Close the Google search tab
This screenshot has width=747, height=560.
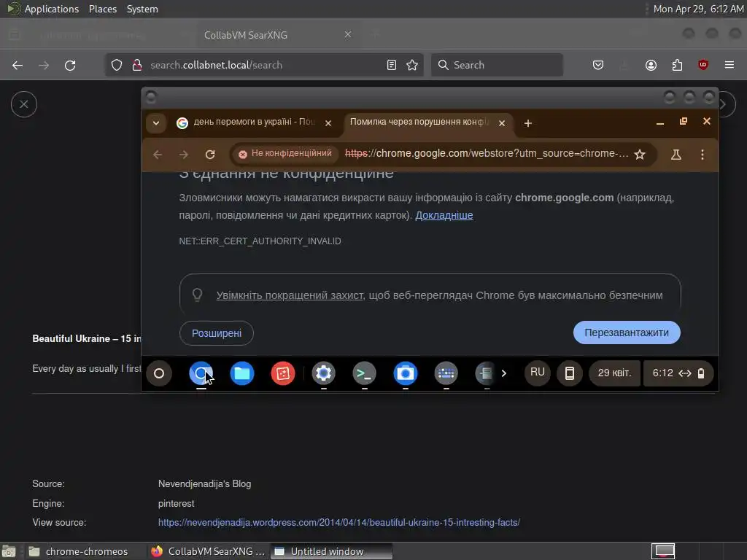(328, 123)
